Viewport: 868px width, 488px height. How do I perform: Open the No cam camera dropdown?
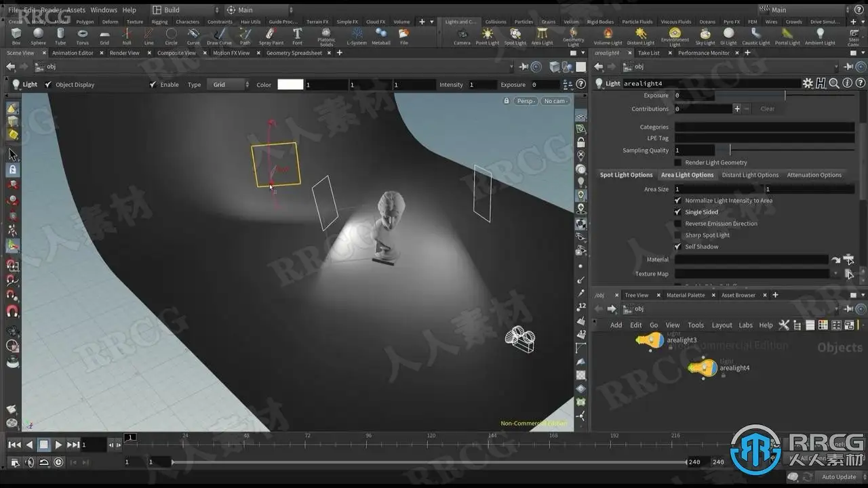coord(555,101)
